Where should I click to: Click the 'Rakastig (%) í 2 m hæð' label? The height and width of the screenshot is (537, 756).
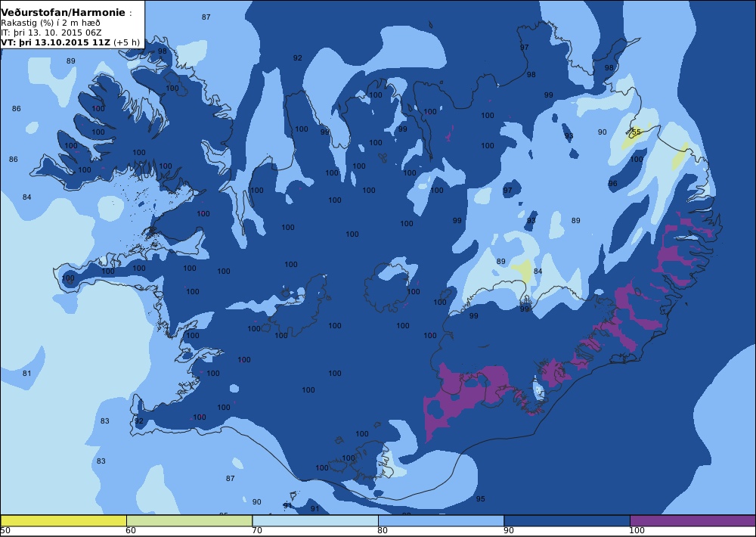pyautogui.click(x=51, y=23)
